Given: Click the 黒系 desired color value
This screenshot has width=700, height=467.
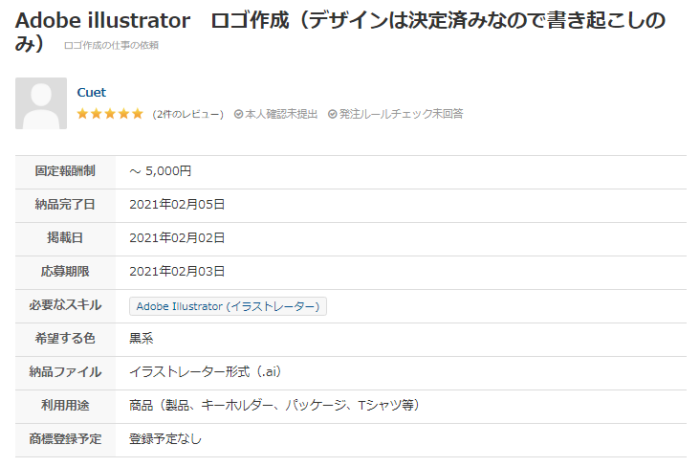Looking at the screenshot, I should [x=141, y=338].
